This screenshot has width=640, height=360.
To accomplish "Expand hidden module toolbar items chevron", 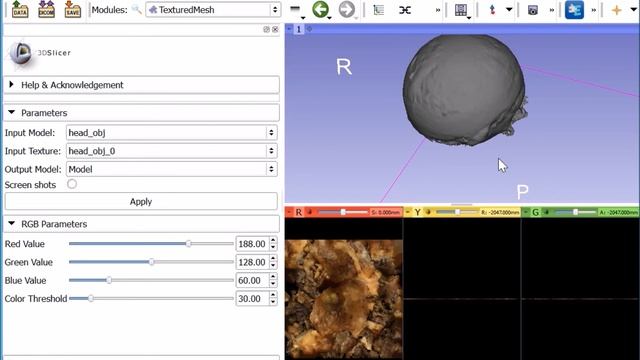I will pos(438,10).
